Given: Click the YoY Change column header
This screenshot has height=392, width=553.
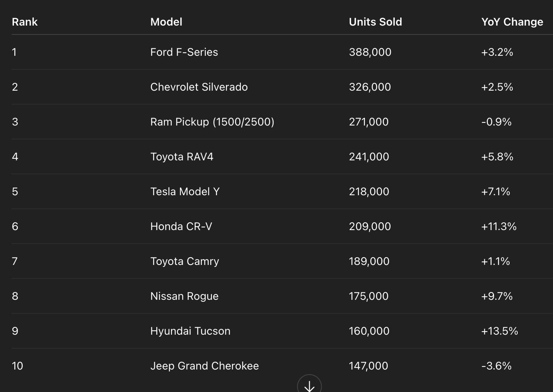Looking at the screenshot, I should 512,22.
